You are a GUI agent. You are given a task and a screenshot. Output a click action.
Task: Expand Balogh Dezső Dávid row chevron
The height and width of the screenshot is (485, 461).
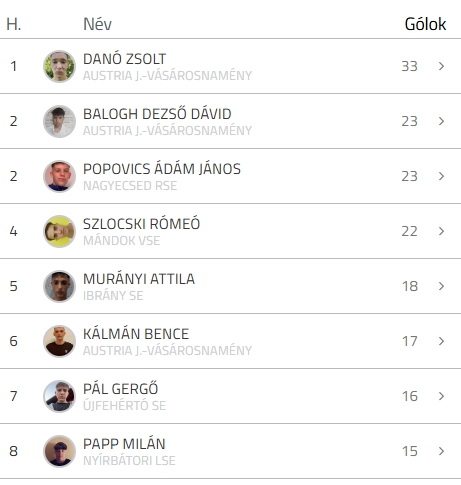pyautogui.click(x=441, y=121)
